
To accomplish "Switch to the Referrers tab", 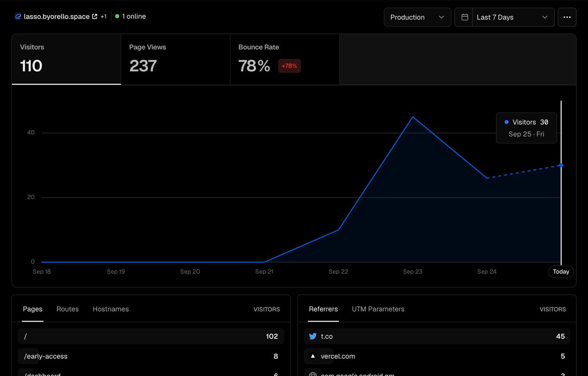I will (323, 309).
